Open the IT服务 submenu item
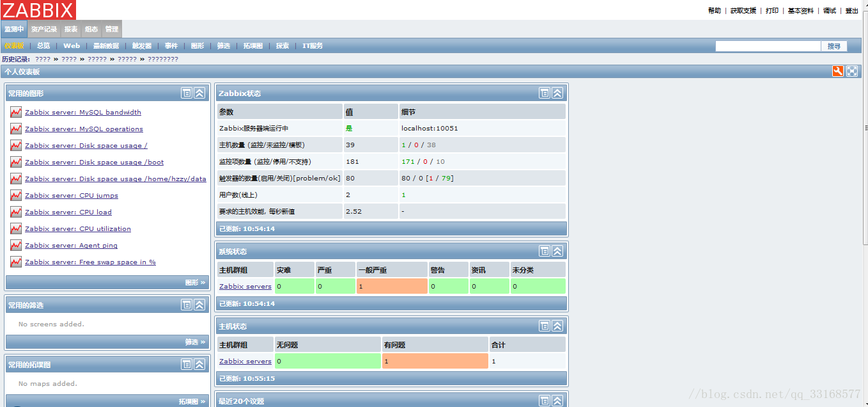Screen dimensions: 868x407 [313, 45]
